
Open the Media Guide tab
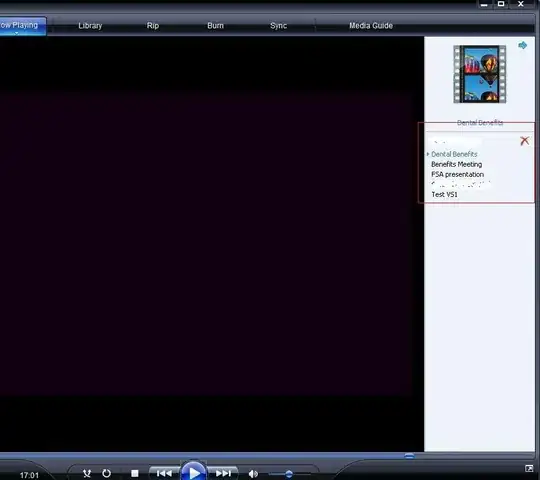pos(371,26)
